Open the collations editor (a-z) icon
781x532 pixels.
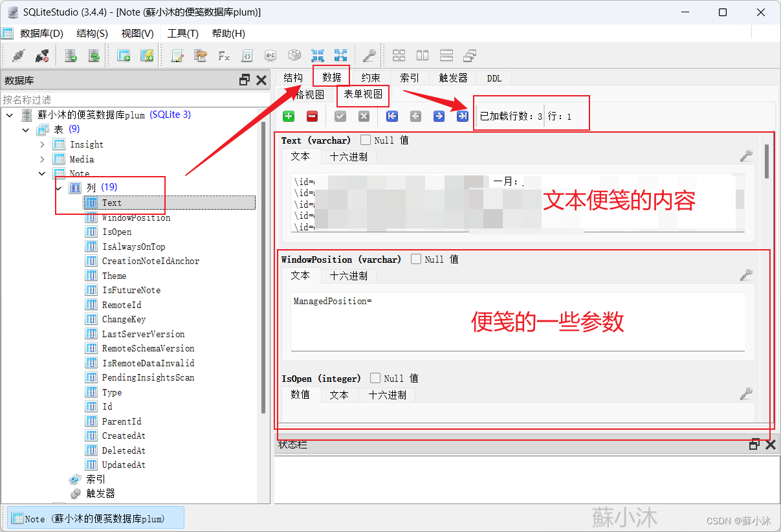[x=271, y=56]
